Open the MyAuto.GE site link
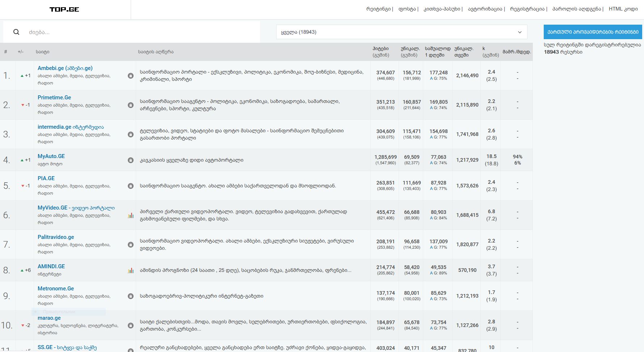The height and width of the screenshot is (352, 644). (51, 156)
